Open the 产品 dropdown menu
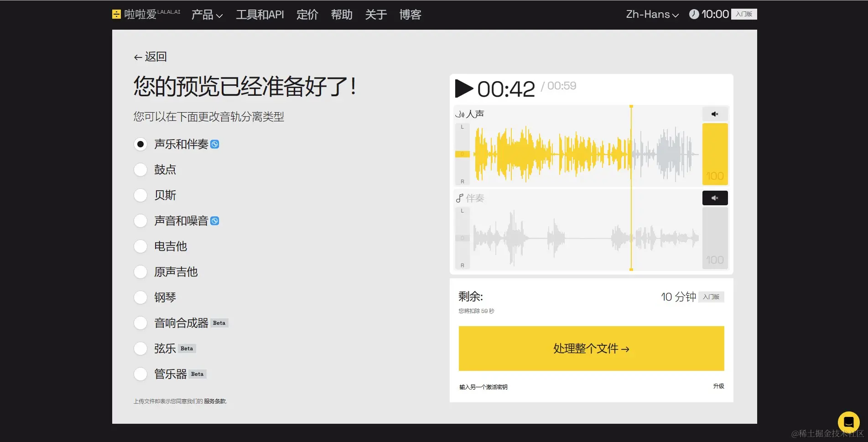The width and height of the screenshot is (868, 442). tap(206, 14)
